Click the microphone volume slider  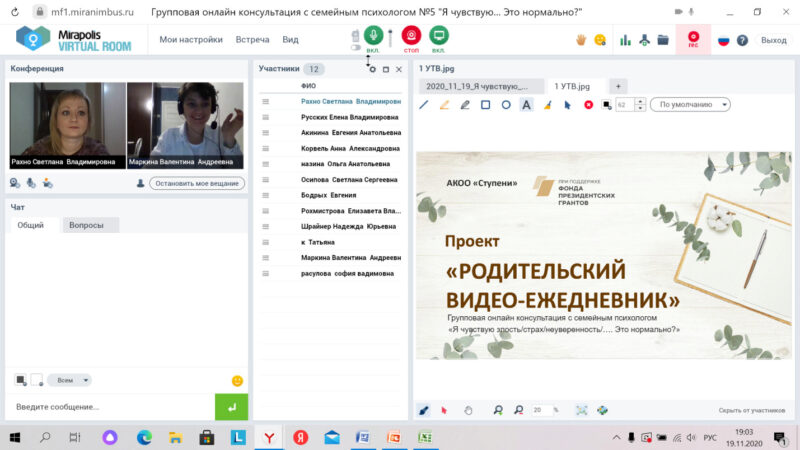(390, 38)
